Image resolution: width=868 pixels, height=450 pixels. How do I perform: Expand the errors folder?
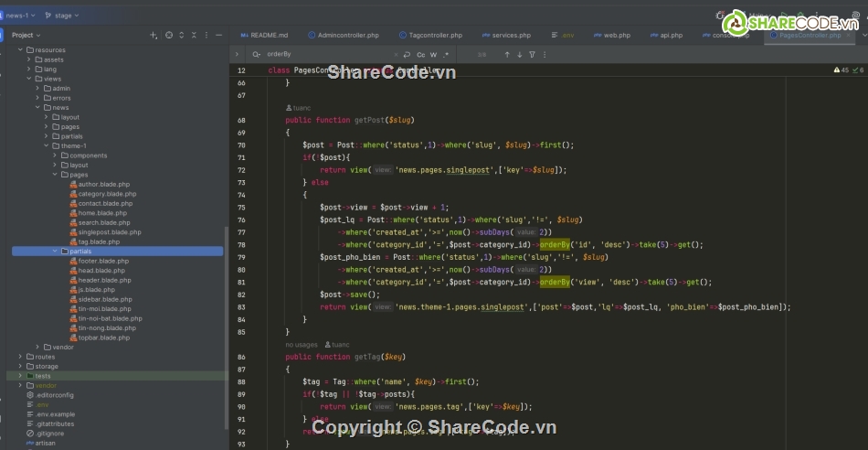click(x=37, y=98)
